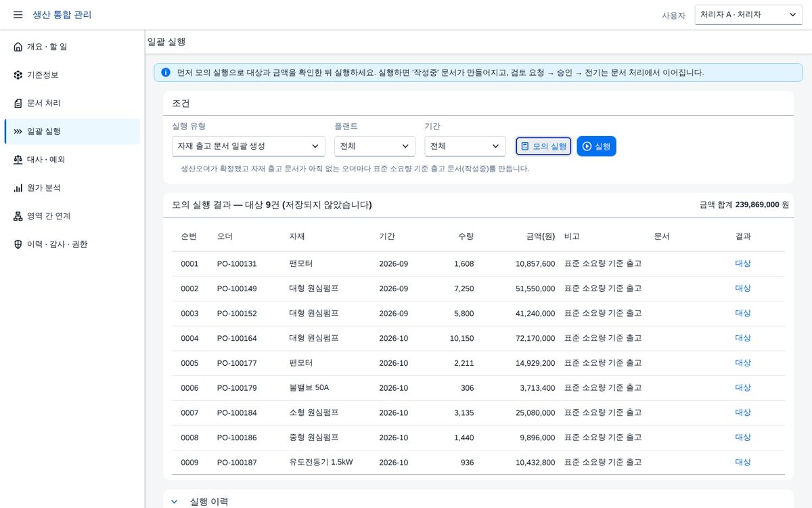
Task: Click 대상 result for PO-100131
Action: pos(743,263)
